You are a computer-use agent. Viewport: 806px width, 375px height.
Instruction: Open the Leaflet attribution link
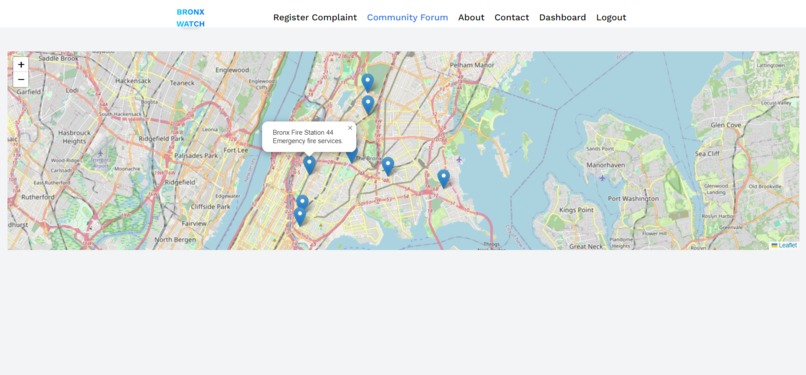tap(787, 246)
